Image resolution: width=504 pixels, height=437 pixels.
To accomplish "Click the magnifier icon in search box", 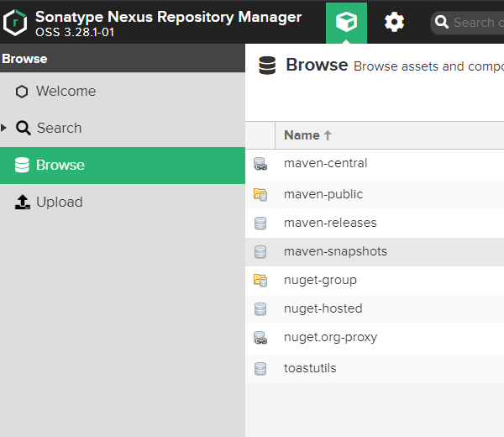I will pos(442,23).
